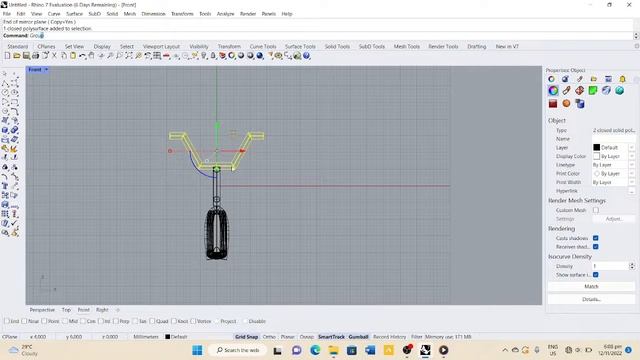This screenshot has height=360, width=640.
Task: Click the black Default layer color swatch
Action: point(597,147)
